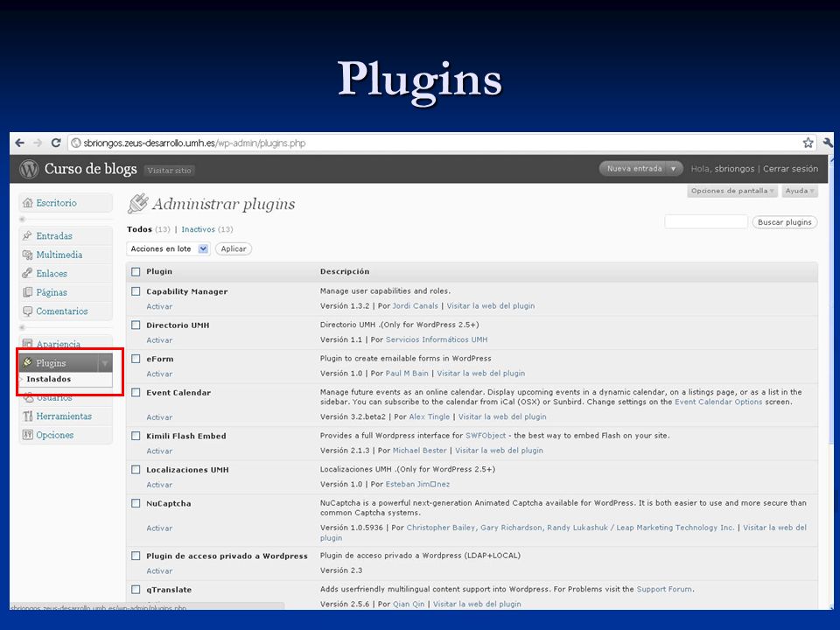
Task: Open the Multimedia menu item
Action: [x=59, y=255]
